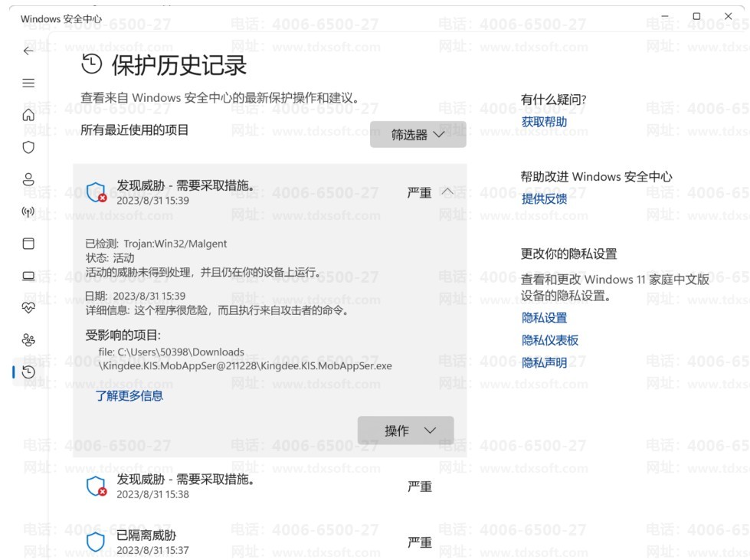Maximize the Windows 安全中心 window
The height and width of the screenshot is (560, 750).
tap(696, 16)
